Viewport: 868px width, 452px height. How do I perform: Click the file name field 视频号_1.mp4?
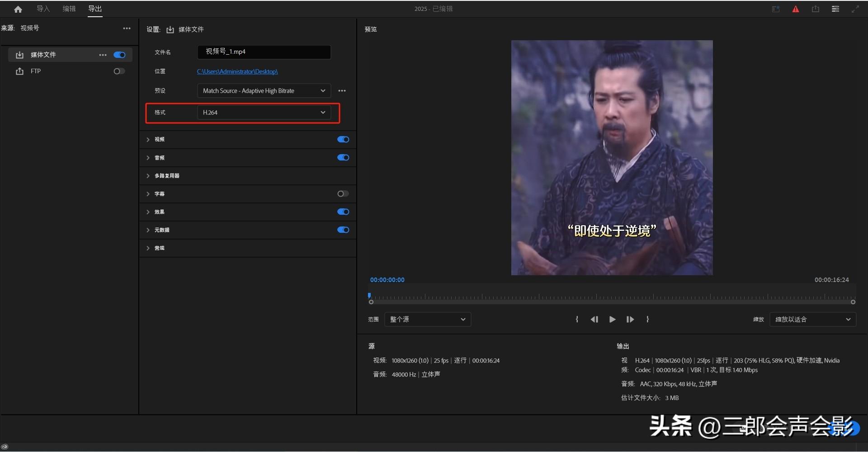(x=264, y=52)
